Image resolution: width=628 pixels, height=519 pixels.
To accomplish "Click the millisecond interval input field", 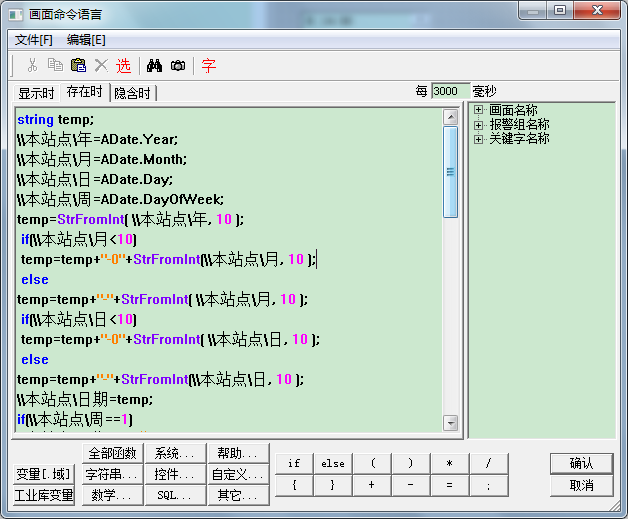I will click(449, 91).
